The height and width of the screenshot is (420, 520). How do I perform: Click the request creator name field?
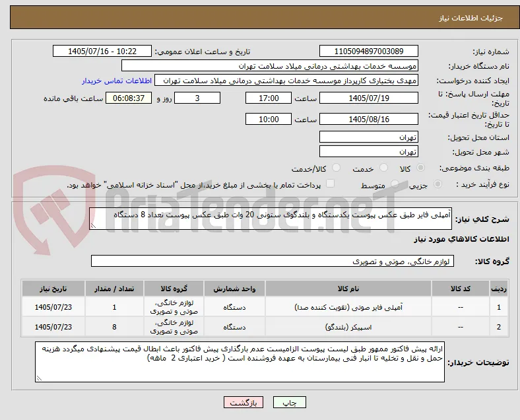[x=286, y=81]
